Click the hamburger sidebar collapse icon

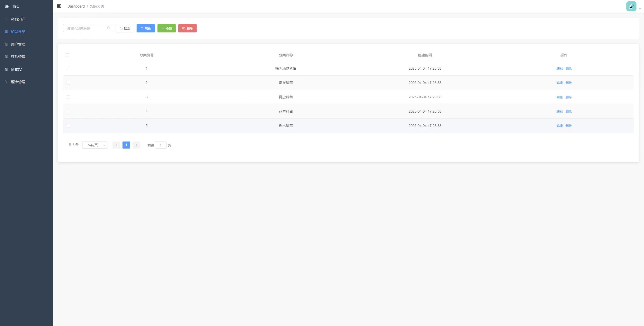(x=59, y=6)
